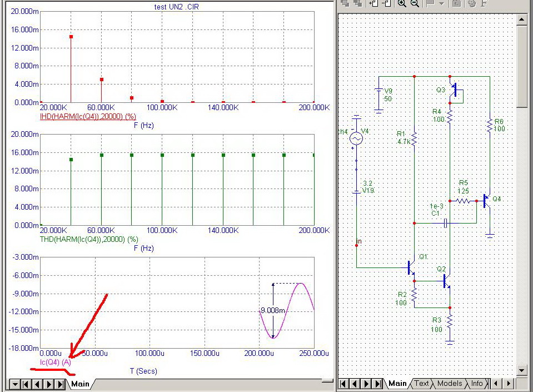This screenshot has height=392, width=533.
Task: Open the dropdown arrow beside the flag icon
Action: coord(441,3)
